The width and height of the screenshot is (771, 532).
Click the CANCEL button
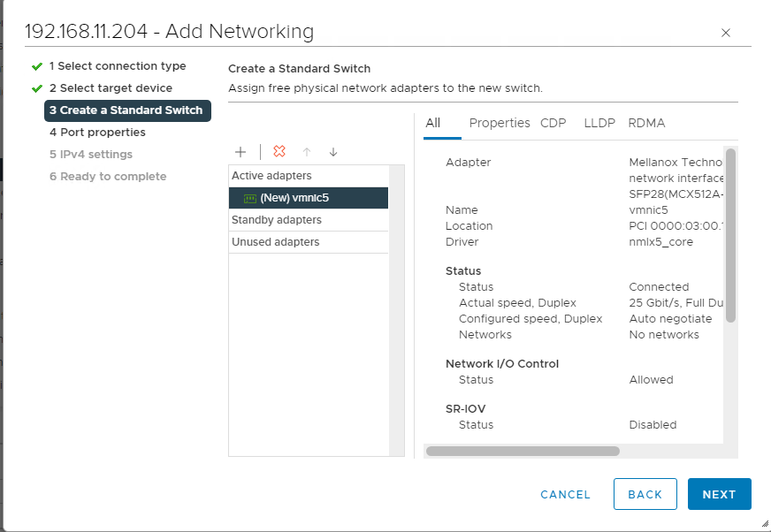tap(565, 495)
